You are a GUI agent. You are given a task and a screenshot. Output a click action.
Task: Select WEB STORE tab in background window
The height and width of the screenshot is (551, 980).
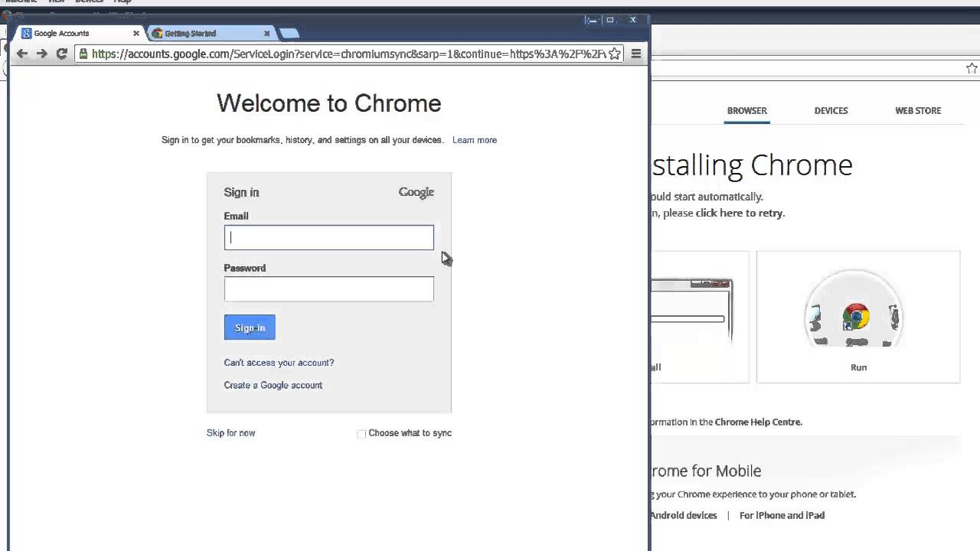(918, 110)
